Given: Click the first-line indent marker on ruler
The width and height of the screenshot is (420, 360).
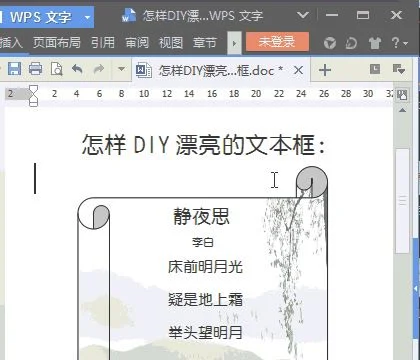Looking at the screenshot, I should pos(34,89).
